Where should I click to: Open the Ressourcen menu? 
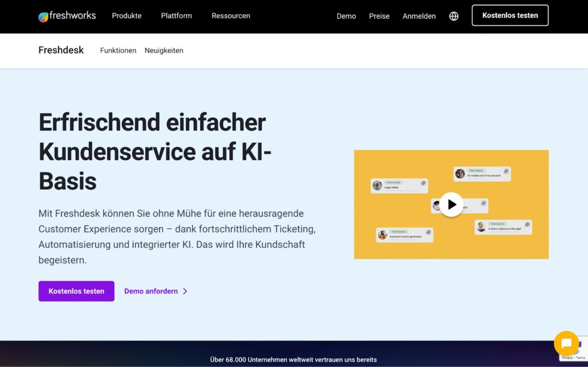tap(231, 16)
